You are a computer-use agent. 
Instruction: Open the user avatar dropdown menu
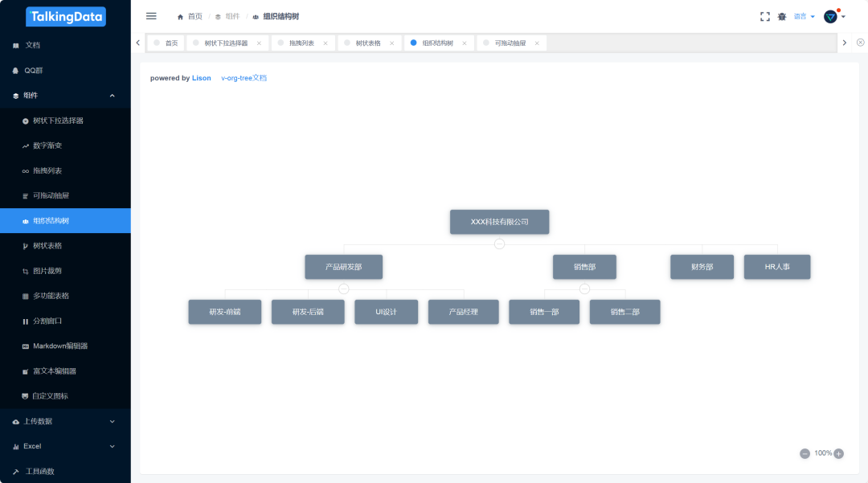pos(834,17)
